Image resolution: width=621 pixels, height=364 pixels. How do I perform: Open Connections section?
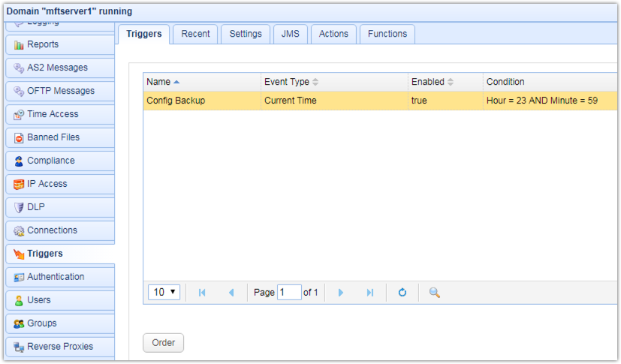click(x=60, y=230)
